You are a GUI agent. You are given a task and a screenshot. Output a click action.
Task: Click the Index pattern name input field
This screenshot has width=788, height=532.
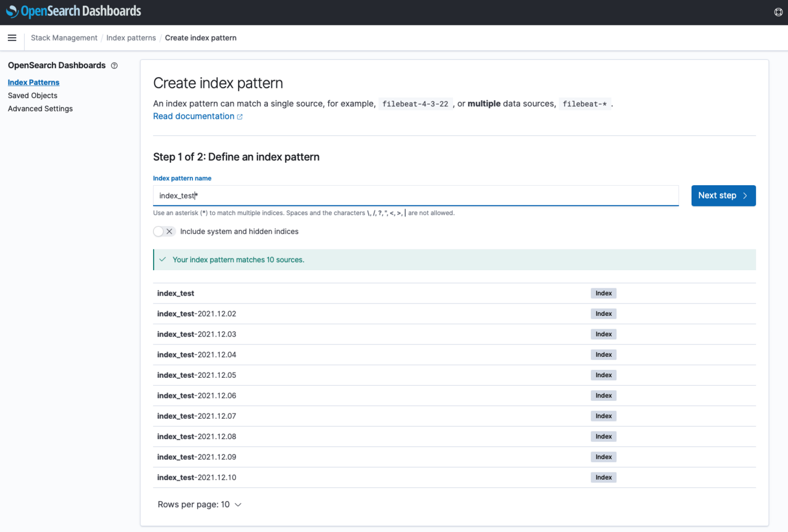pos(415,195)
